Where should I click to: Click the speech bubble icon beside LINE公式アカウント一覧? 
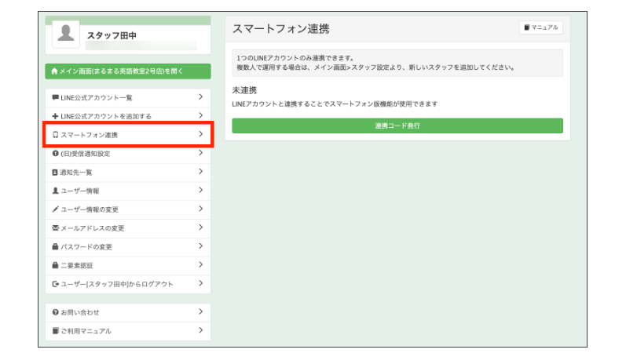pyautogui.click(x=55, y=97)
